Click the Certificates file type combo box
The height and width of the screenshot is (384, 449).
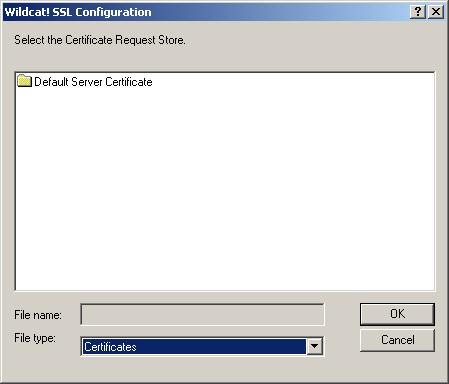coord(202,346)
